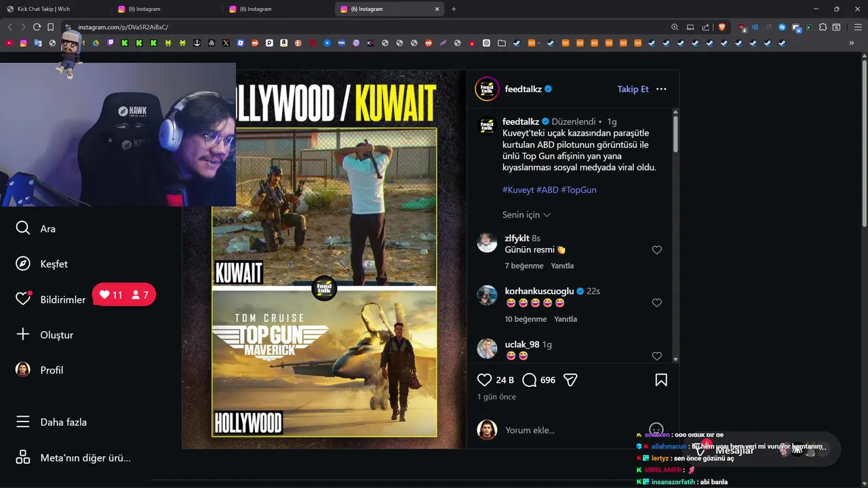Focus the Yorum ekle comment field
This screenshot has height=488, width=868.
click(x=573, y=430)
